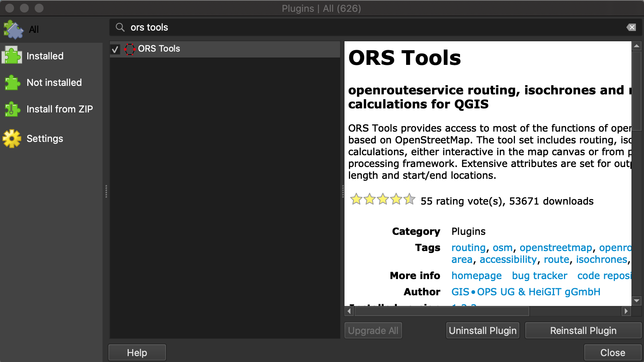The height and width of the screenshot is (362, 644).
Task: Switch to the Not installed tab
Action: point(51,83)
